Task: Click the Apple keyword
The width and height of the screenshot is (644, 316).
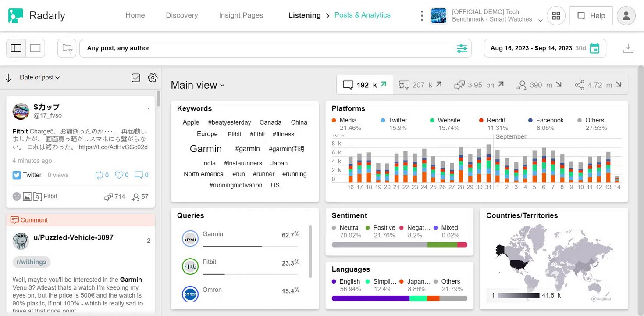Action: coord(191,122)
